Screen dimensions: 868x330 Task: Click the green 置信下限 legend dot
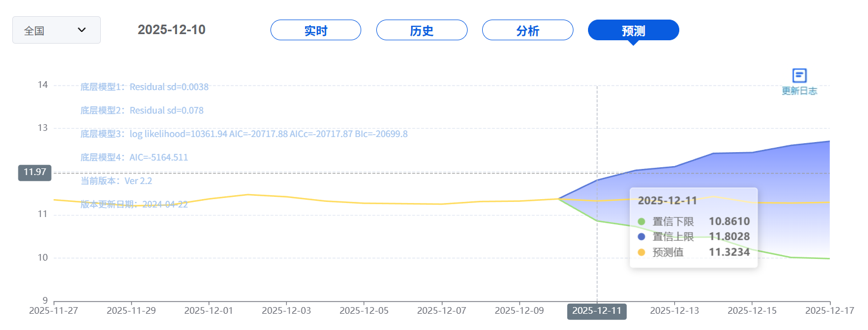(641, 221)
